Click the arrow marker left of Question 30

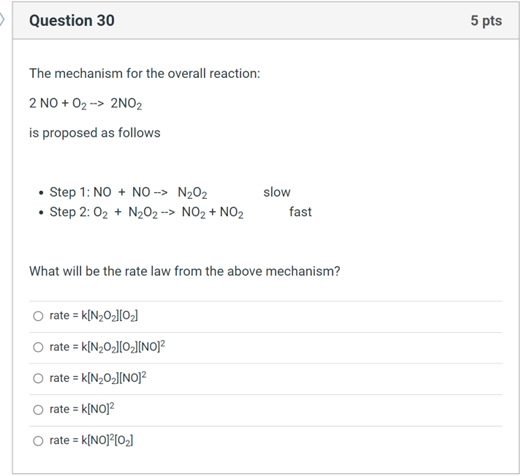pyautogui.click(x=2, y=20)
